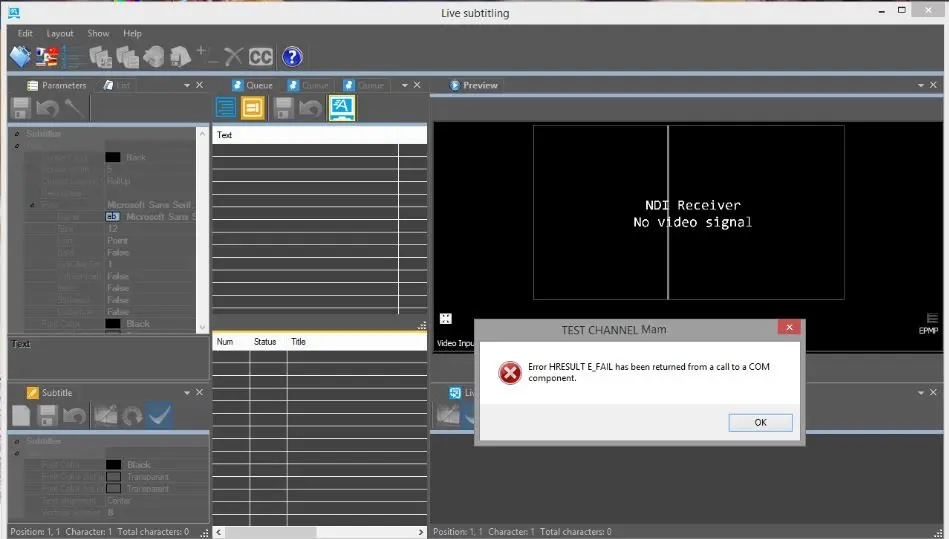Click the red error icon in dialog
The height and width of the screenshot is (539, 949).
point(509,372)
